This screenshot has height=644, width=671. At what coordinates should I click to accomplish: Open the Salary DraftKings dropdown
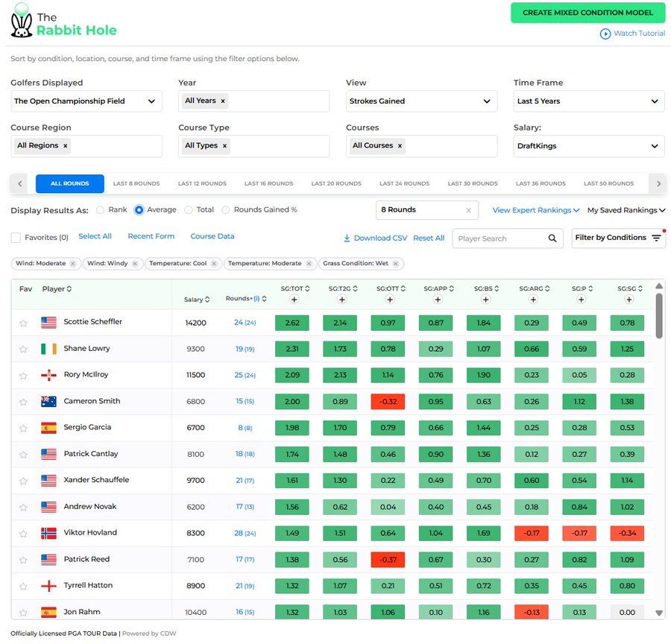(589, 146)
